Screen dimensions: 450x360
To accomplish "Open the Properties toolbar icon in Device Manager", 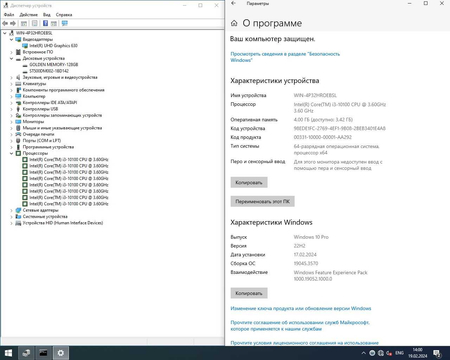I will point(34,23).
